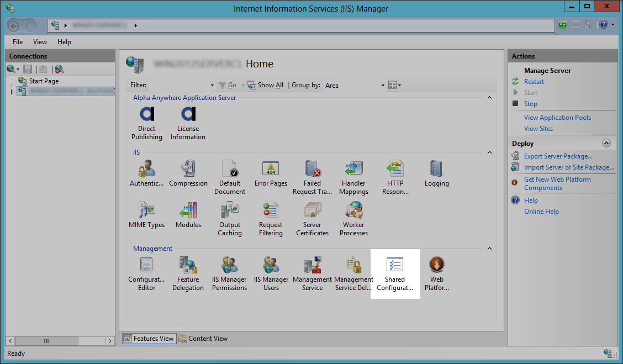Screen dimensions: 623x364
Task: Click the delete connection icon in Connections toolbar
Action: [x=59, y=69]
